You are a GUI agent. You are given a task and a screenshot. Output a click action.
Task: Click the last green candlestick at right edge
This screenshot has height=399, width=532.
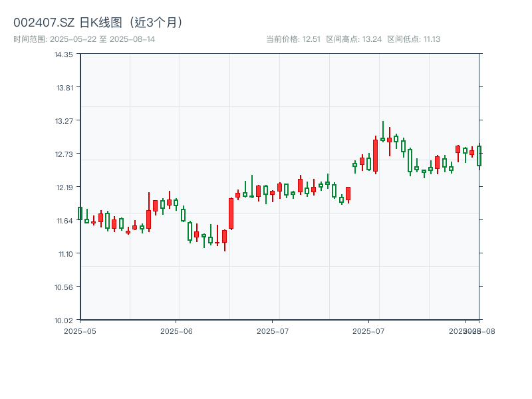point(479,156)
